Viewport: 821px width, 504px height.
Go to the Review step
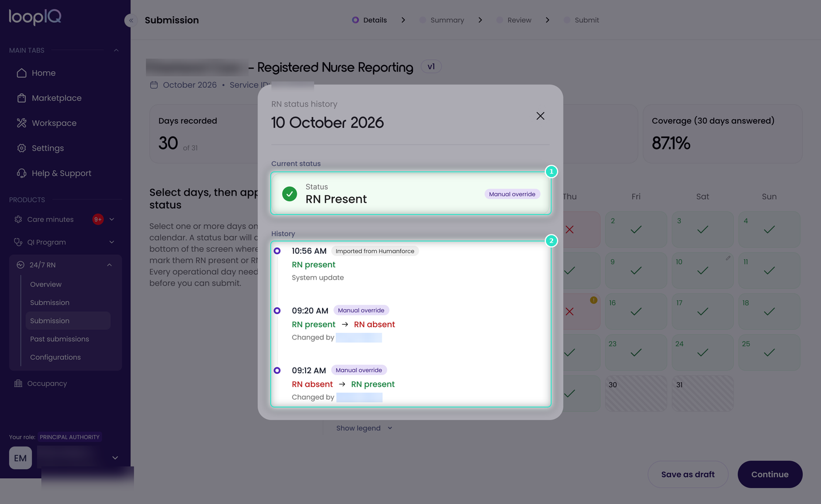[x=514, y=20]
